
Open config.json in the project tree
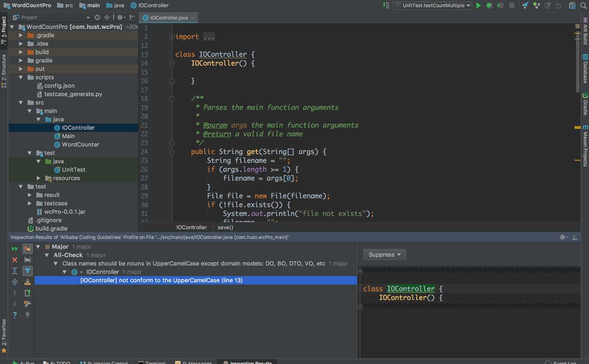(59, 86)
